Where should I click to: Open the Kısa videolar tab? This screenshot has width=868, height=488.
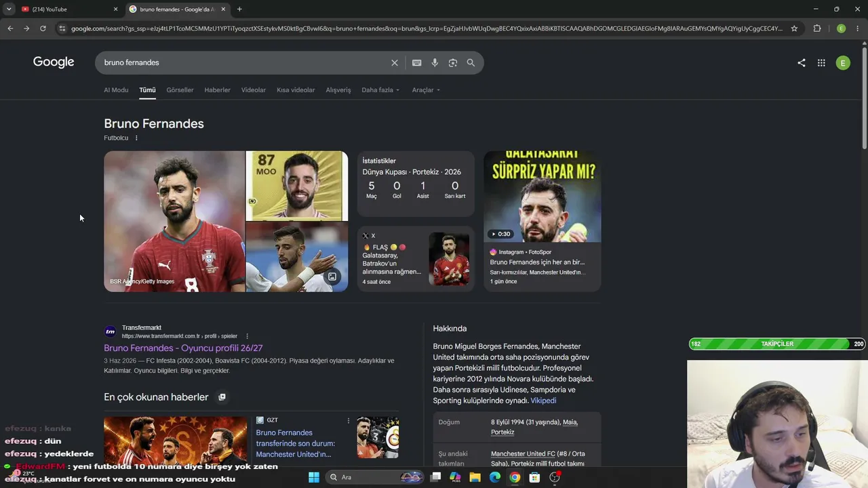296,90
